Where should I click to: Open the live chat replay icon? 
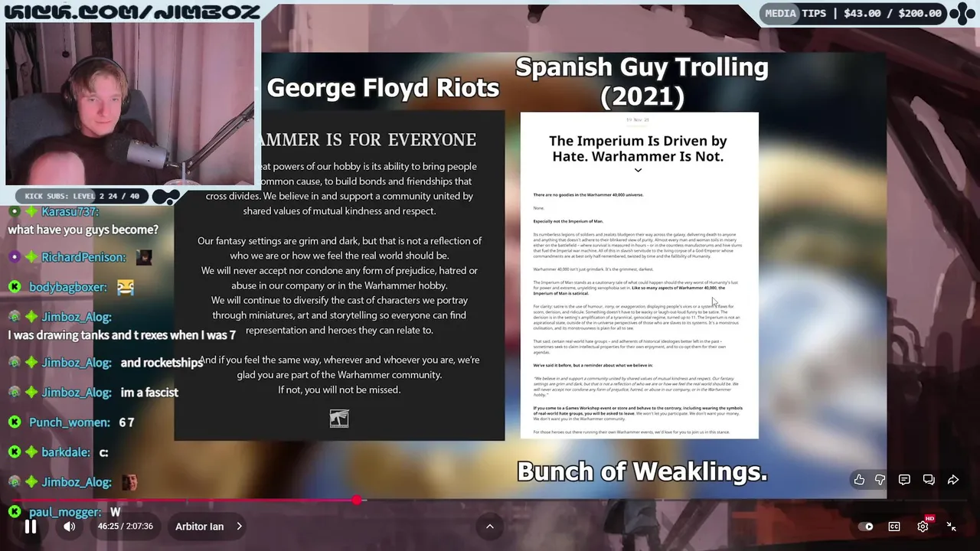[x=929, y=480]
